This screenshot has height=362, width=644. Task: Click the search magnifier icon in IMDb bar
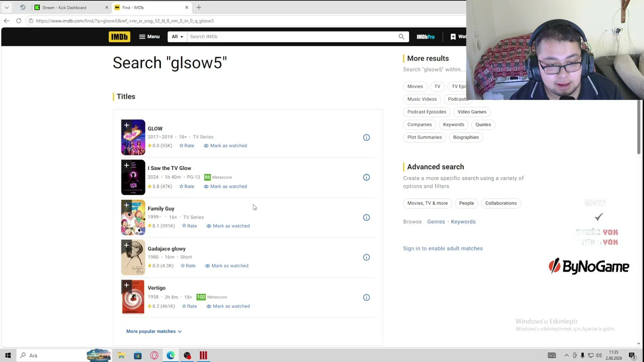401,37
